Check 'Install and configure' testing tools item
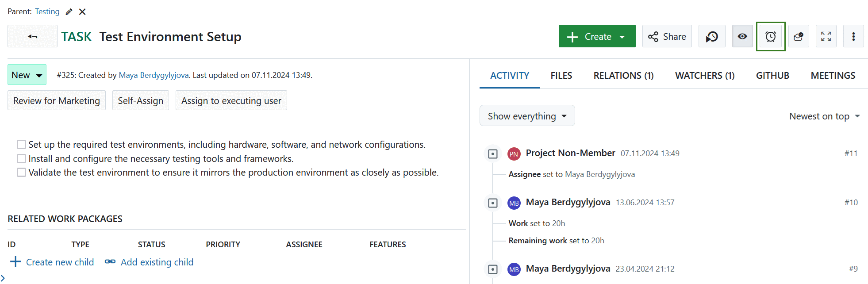Screen dimensions: 868x284 21,158
